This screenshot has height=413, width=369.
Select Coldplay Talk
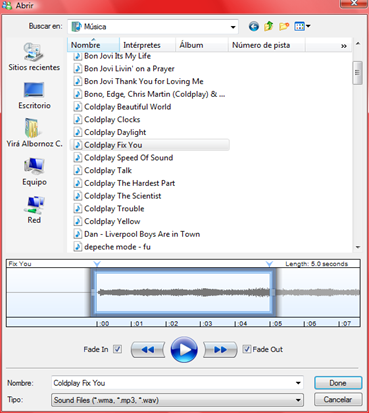108,170
